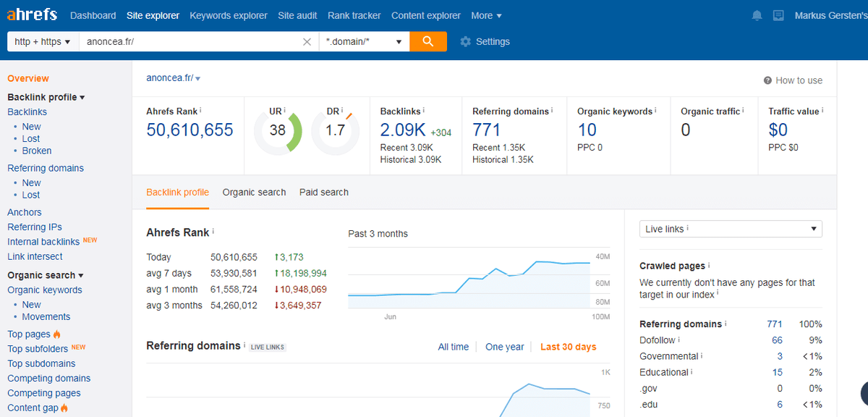868x417 pixels.
Task: Click info icon next to Organic keywords
Action: coord(655,111)
